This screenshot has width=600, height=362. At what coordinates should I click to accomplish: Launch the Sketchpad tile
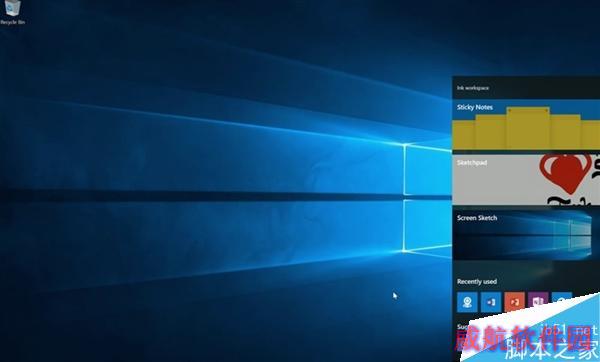coord(526,179)
